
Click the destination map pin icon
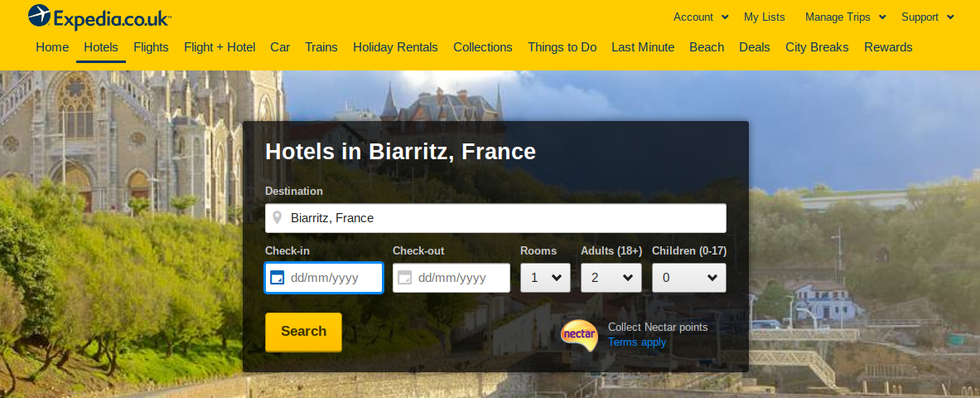pyautogui.click(x=278, y=218)
